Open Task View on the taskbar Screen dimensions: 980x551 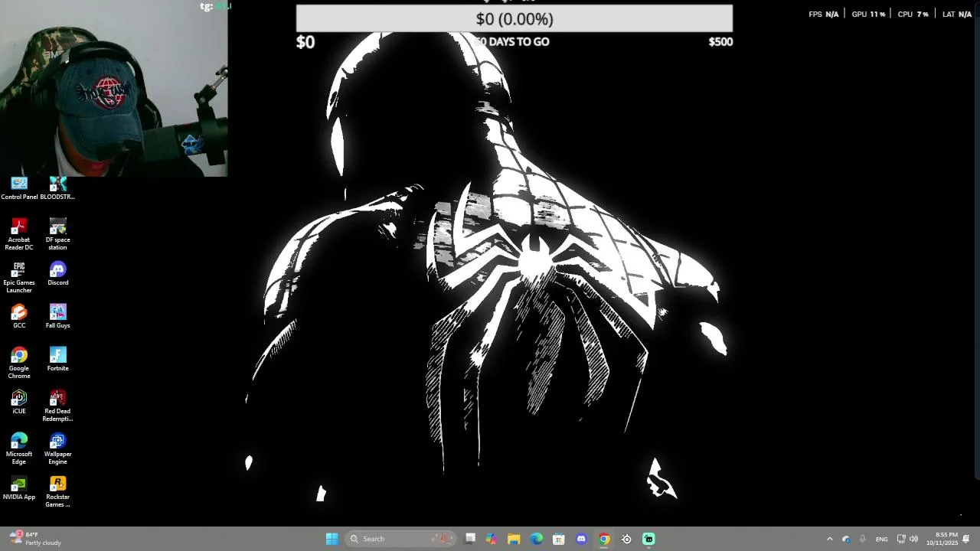tap(470, 539)
